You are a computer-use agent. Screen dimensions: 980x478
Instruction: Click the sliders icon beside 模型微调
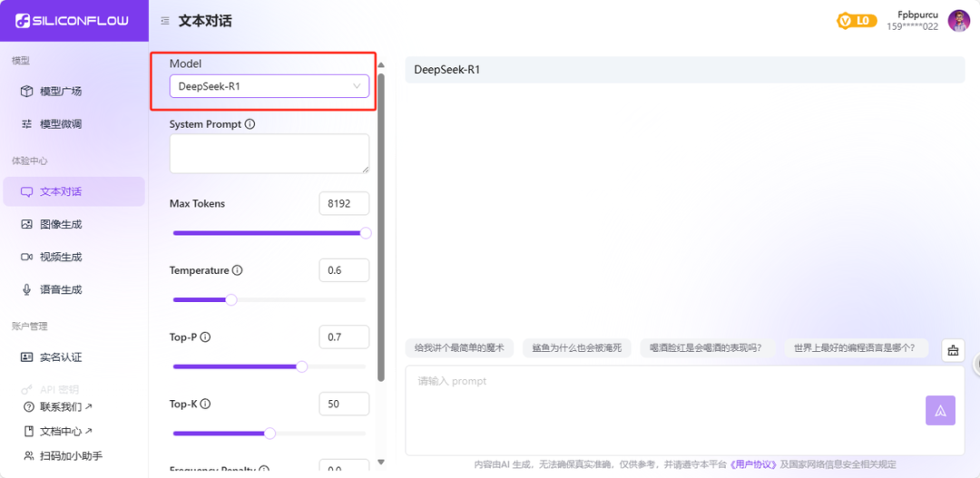pyautogui.click(x=26, y=123)
